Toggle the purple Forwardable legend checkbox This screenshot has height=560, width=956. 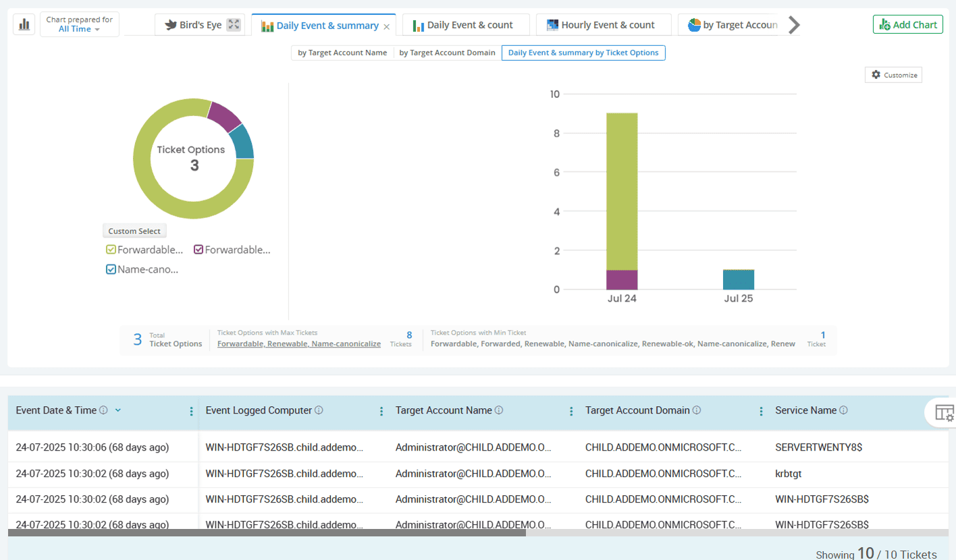pos(198,250)
